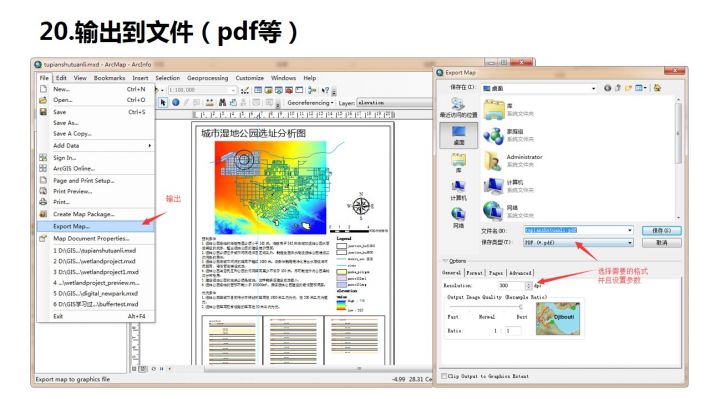Click the binoculars Find tool icon

pyautogui.click(x=222, y=103)
